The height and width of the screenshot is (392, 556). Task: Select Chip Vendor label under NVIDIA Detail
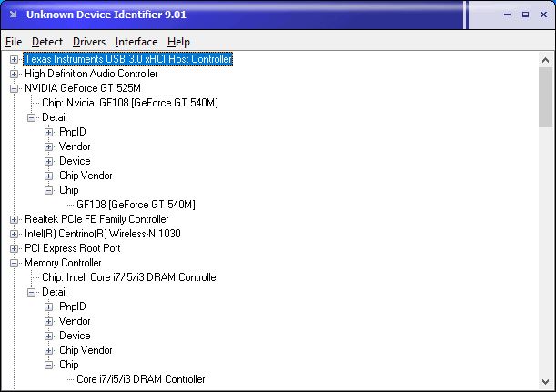(x=86, y=176)
